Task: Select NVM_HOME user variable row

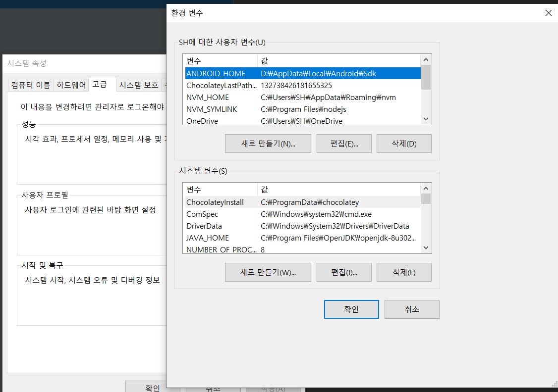Action: pyautogui.click(x=302, y=98)
